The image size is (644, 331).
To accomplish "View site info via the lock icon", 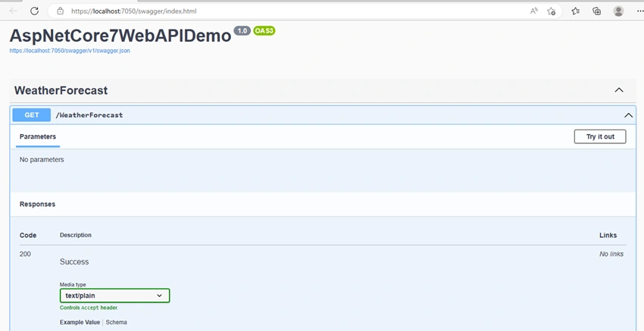I will tap(61, 11).
